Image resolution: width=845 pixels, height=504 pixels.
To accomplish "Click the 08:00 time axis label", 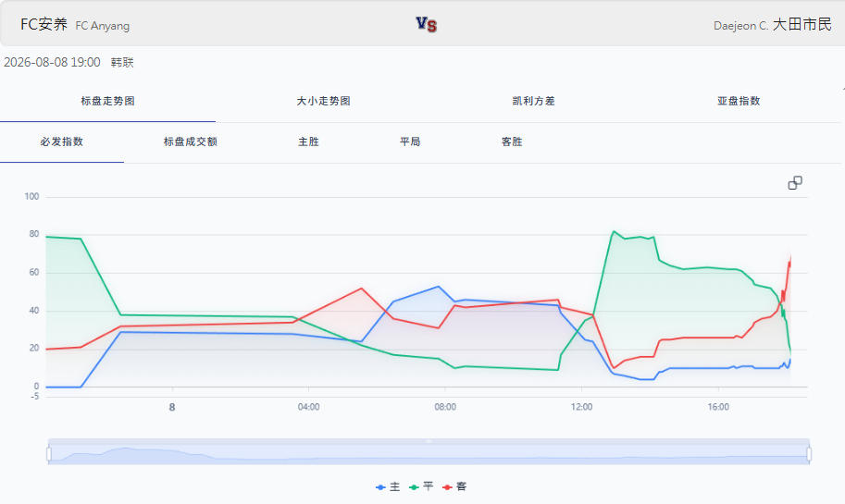I will point(445,407).
